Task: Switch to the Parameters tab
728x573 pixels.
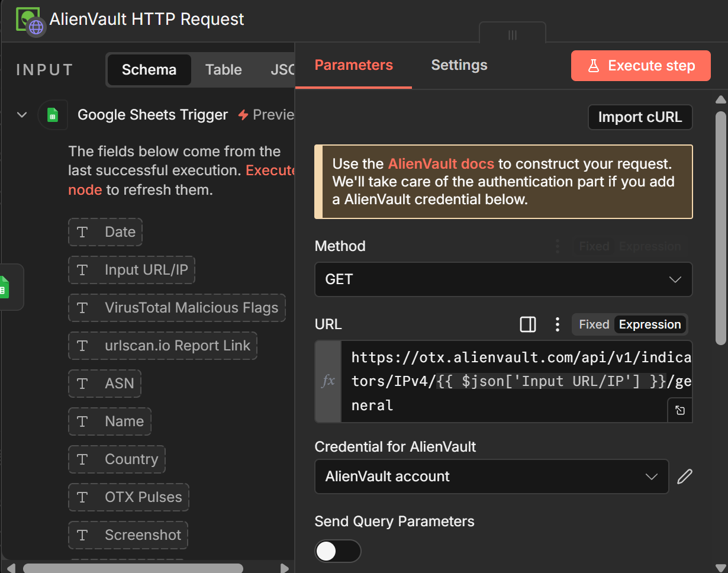Action: point(353,65)
